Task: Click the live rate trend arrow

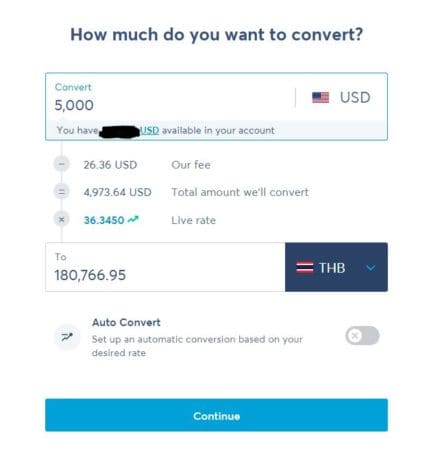Action: [133, 219]
